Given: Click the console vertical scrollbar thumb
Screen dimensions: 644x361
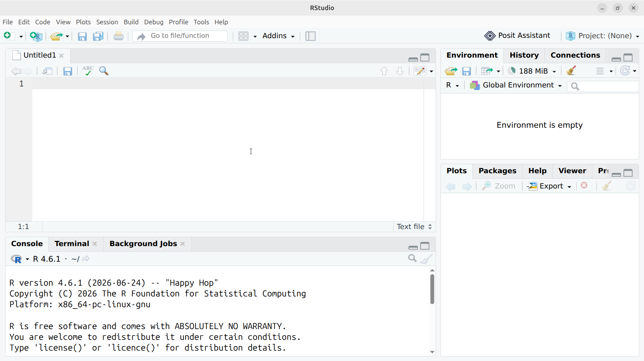Looking at the screenshot, I should pos(432,289).
